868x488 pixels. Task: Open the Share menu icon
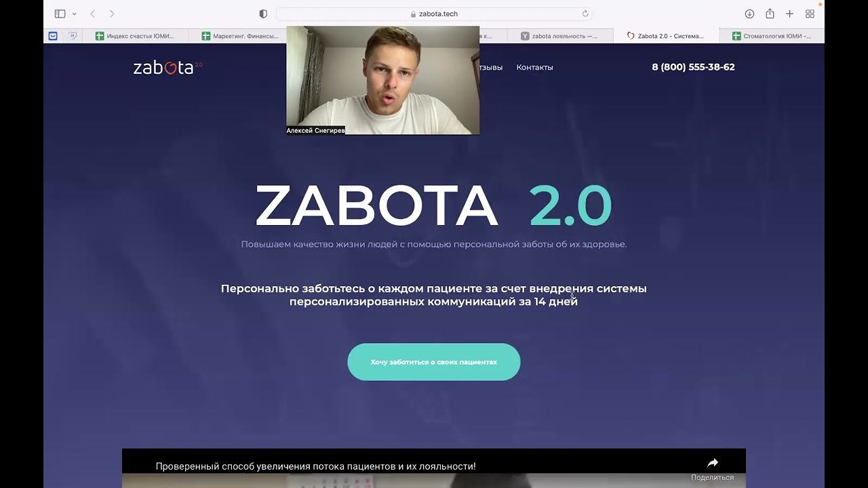[770, 14]
